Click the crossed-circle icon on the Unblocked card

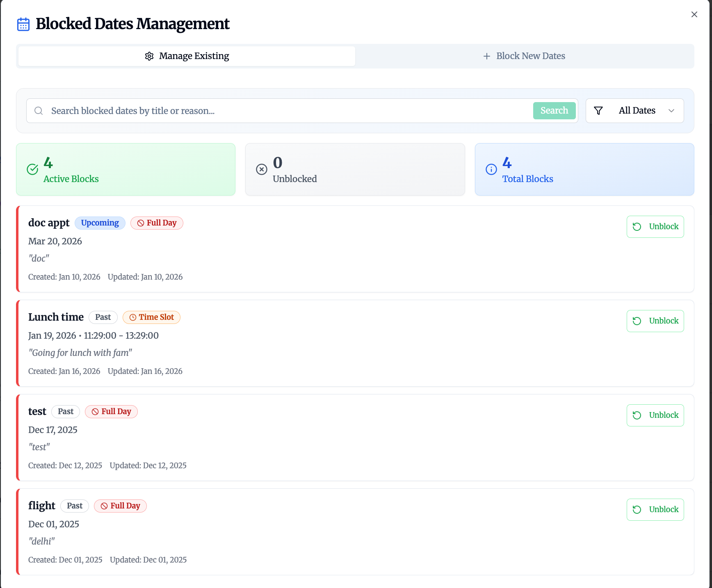tap(262, 169)
